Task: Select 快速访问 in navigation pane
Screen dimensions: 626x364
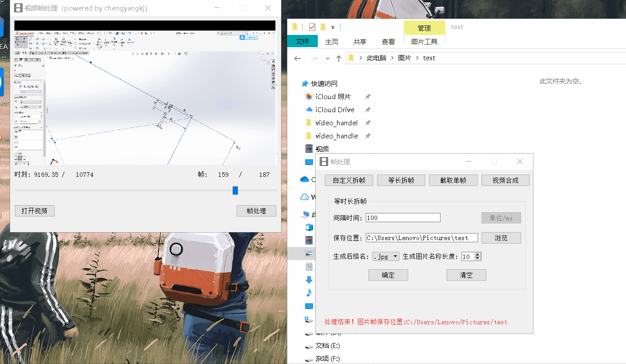Action: [324, 84]
